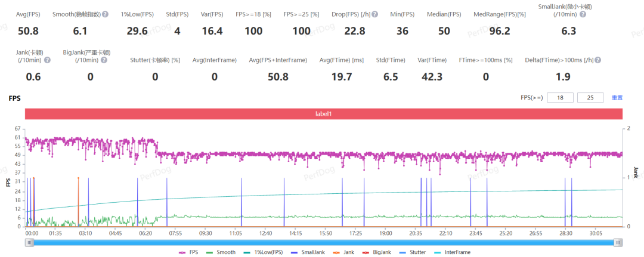
Task: Click the Var(FTime) value 42.3
Action: point(432,77)
